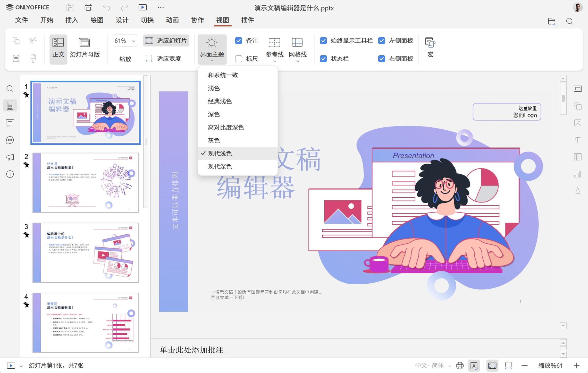The height and width of the screenshot is (373, 588).
Task: Click zoom out minus in status bar
Action: (x=524, y=366)
